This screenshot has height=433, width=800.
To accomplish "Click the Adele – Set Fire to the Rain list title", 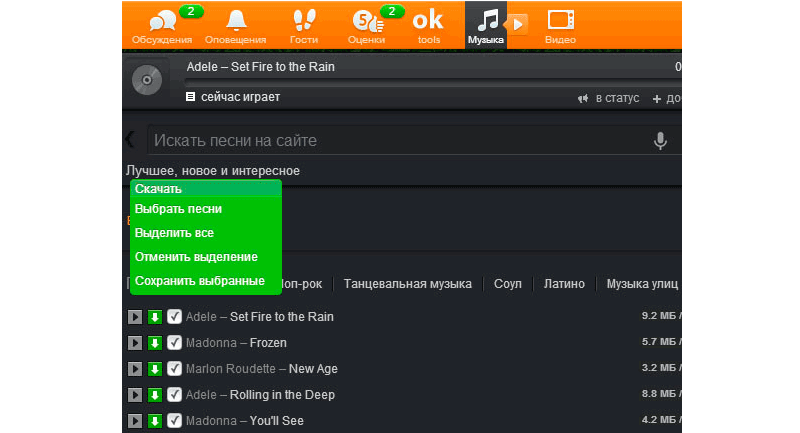I will pos(260,317).
